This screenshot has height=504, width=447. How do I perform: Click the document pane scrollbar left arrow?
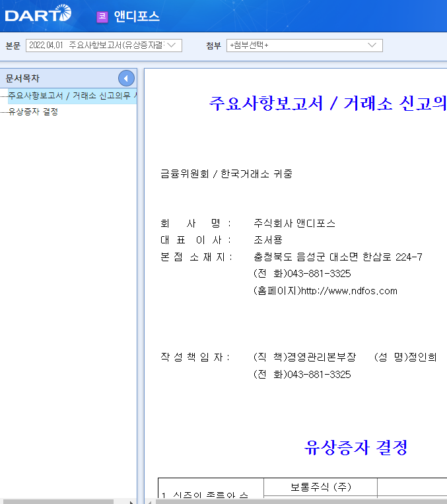click(150, 502)
